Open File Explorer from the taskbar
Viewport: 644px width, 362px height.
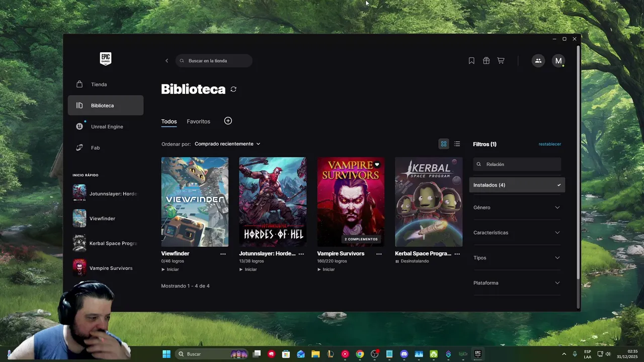click(x=315, y=354)
